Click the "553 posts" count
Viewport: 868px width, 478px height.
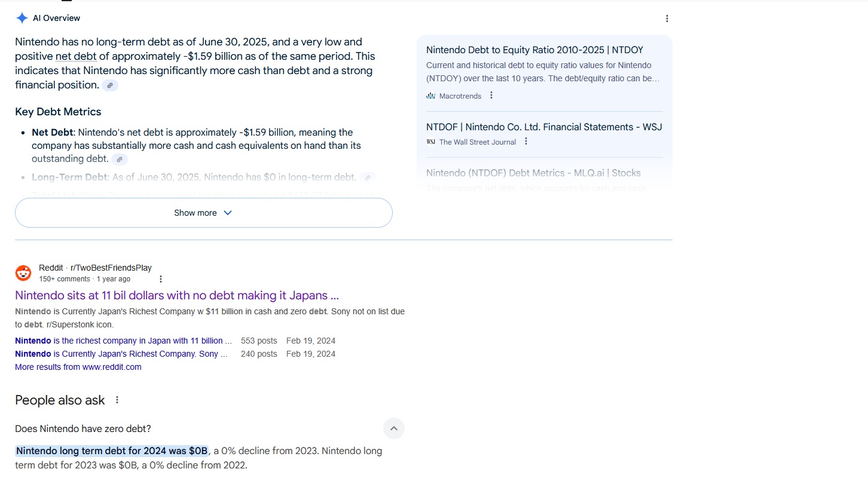(259, 341)
